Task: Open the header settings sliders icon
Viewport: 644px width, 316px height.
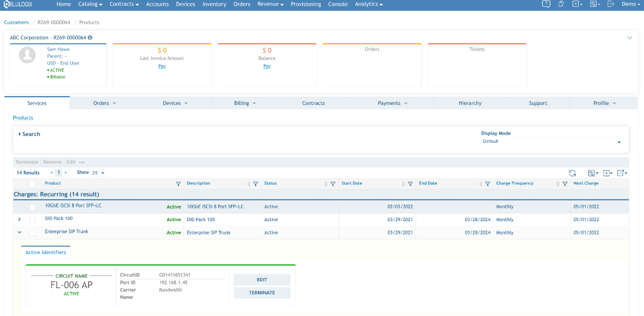Action: click(x=595, y=4)
